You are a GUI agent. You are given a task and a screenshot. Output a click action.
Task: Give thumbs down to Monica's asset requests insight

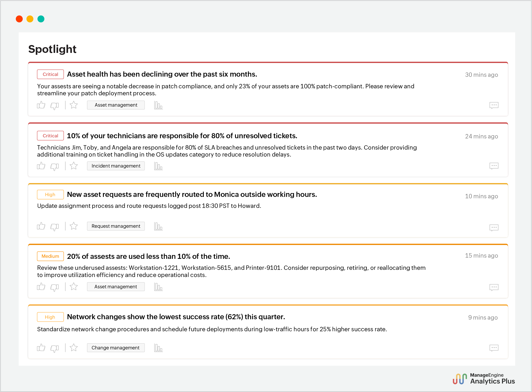54,226
